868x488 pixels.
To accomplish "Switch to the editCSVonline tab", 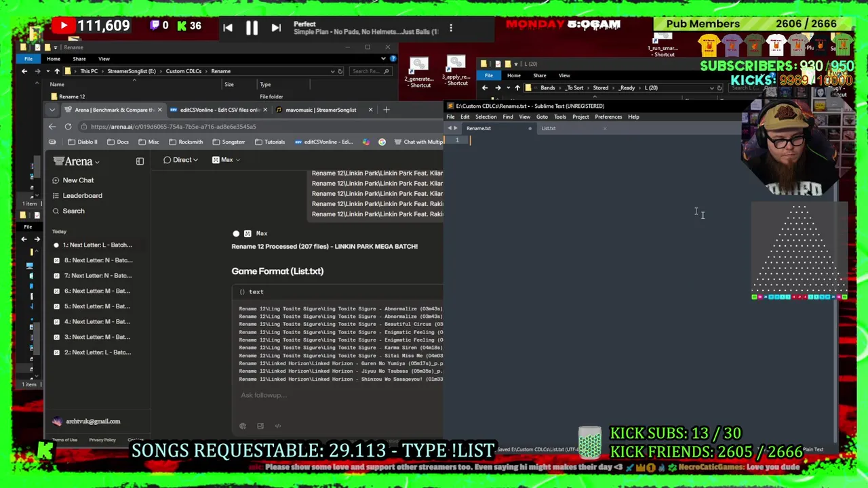I will [219, 110].
